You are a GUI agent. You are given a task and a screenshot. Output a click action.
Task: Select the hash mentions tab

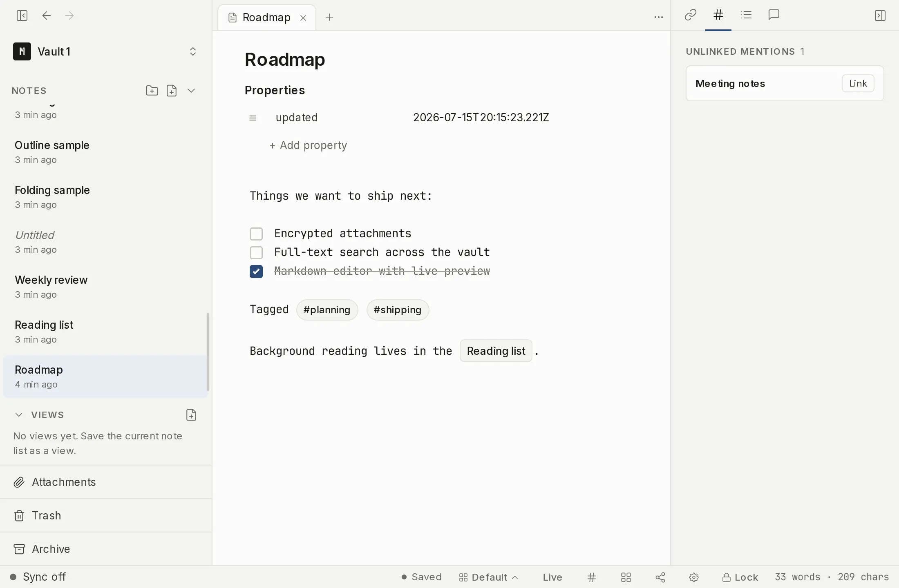click(x=718, y=15)
